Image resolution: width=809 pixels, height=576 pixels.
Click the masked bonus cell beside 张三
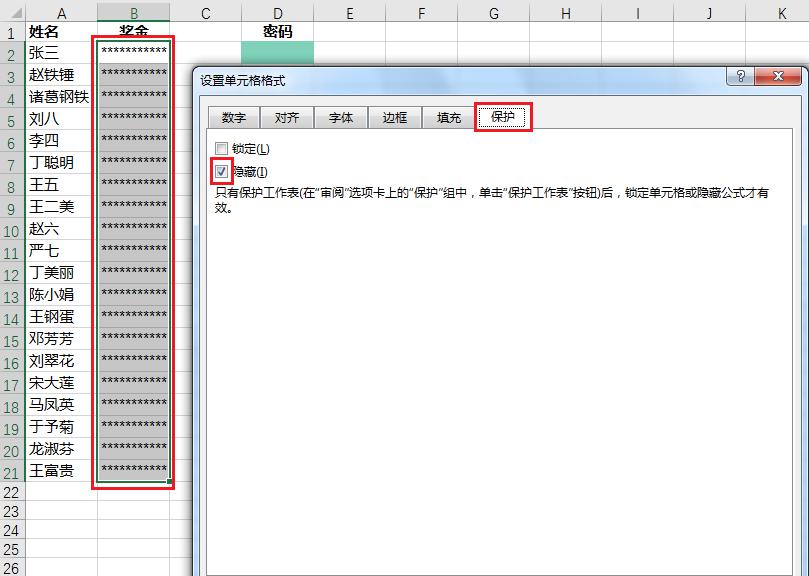click(134, 53)
